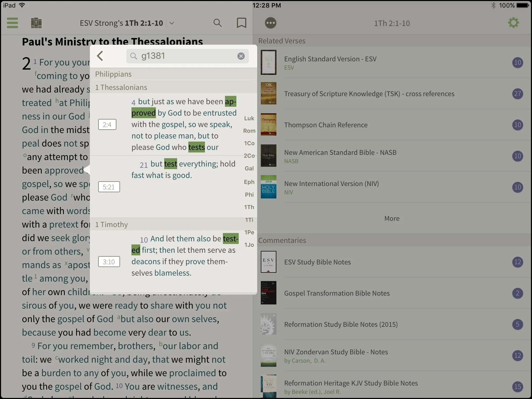Tap the Wi-Fi status icon
This screenshot has width=532, height=399.
coord(22,5)
